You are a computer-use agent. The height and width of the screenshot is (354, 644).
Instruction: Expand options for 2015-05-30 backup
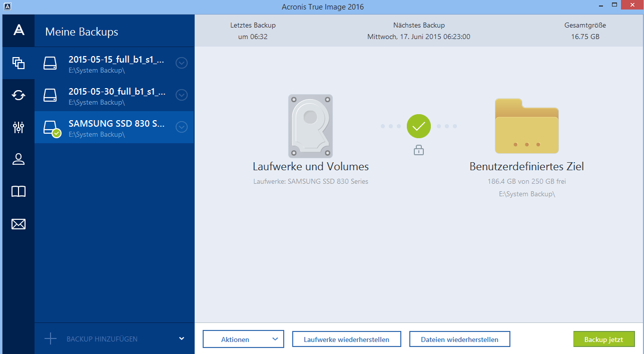click(x=182, y=95)
